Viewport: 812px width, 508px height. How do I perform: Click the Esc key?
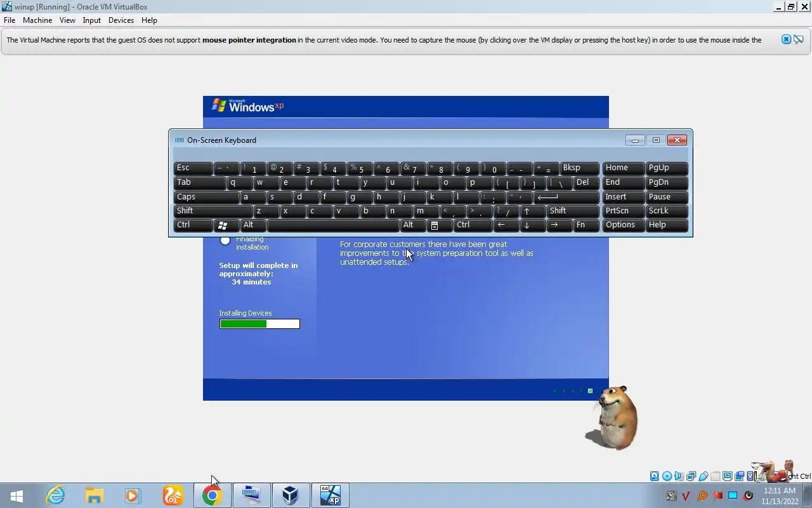[x=193, y=168]
